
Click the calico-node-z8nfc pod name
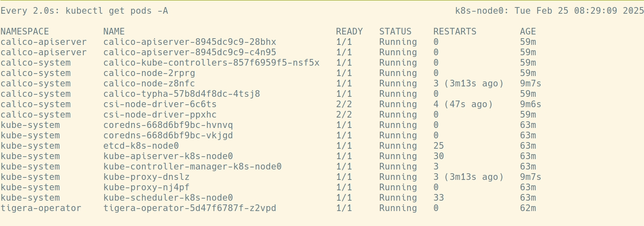click(x=149, y=84)
